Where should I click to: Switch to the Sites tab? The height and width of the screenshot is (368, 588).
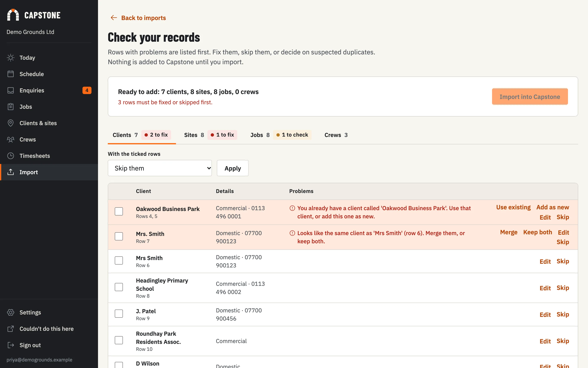point(210,135)
